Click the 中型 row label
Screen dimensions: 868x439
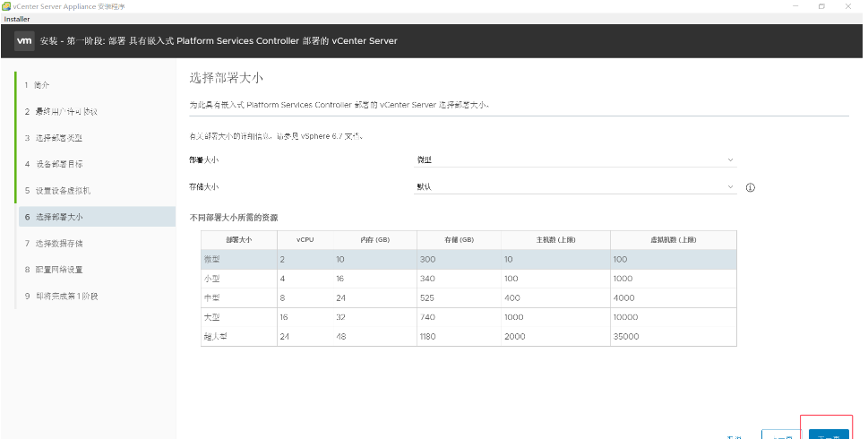coord(212,297)
